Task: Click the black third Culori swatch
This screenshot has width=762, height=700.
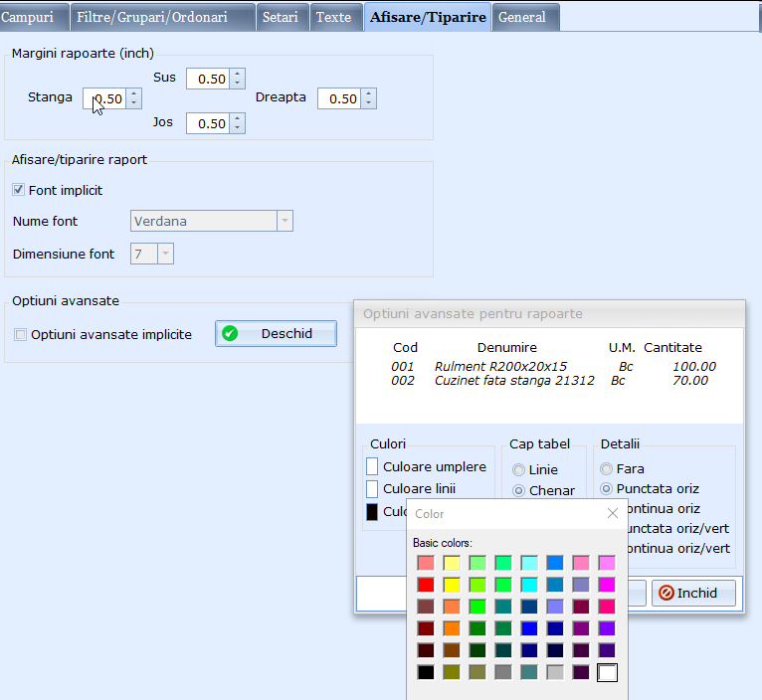Action: coord(372,512)
